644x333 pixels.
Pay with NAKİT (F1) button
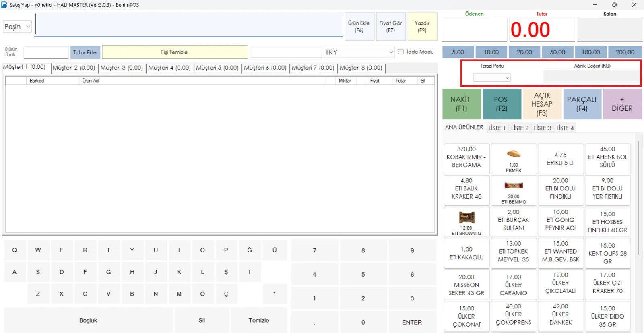[x=462, y=104]
